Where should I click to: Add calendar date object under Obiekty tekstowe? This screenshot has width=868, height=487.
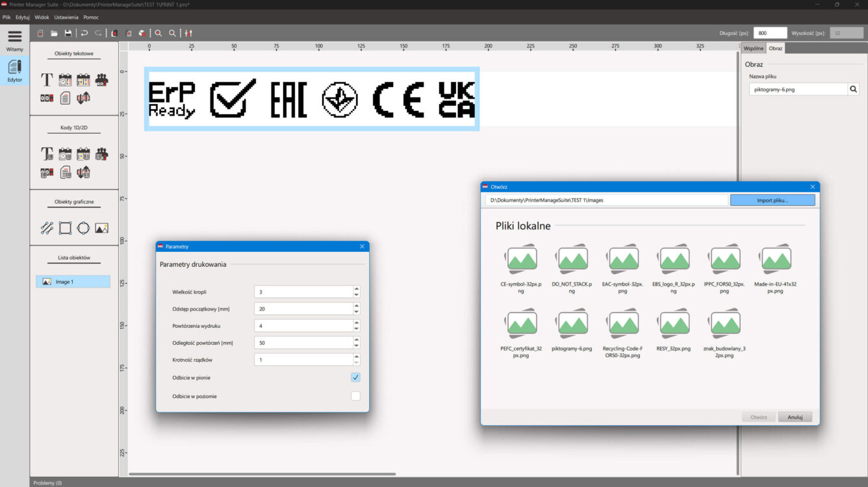click(83, 80)
